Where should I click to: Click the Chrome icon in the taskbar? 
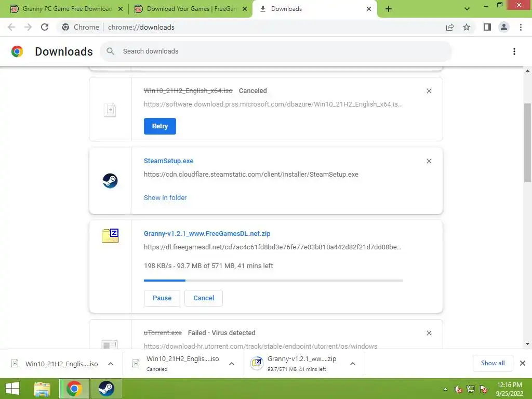(x=74, y=389)
